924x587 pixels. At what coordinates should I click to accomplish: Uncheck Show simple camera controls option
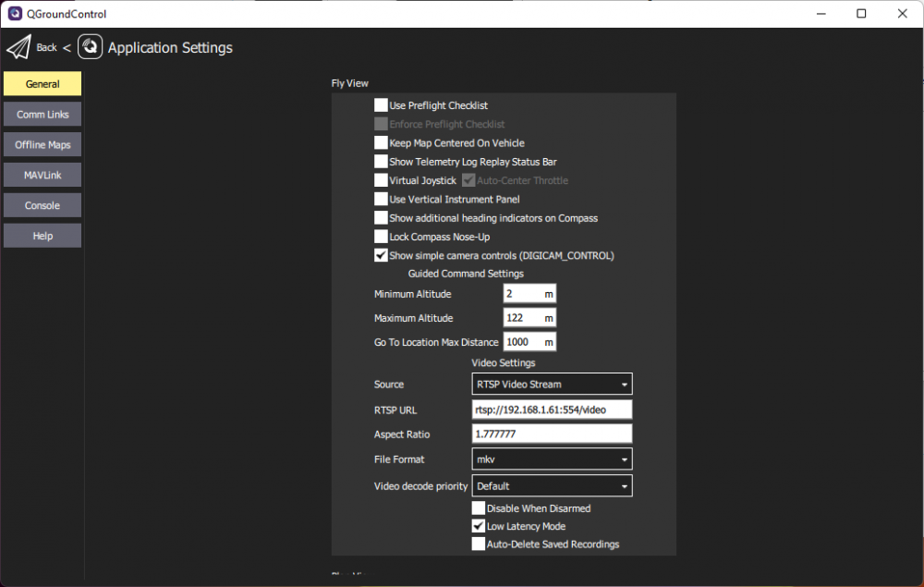[x=381, y=256]
